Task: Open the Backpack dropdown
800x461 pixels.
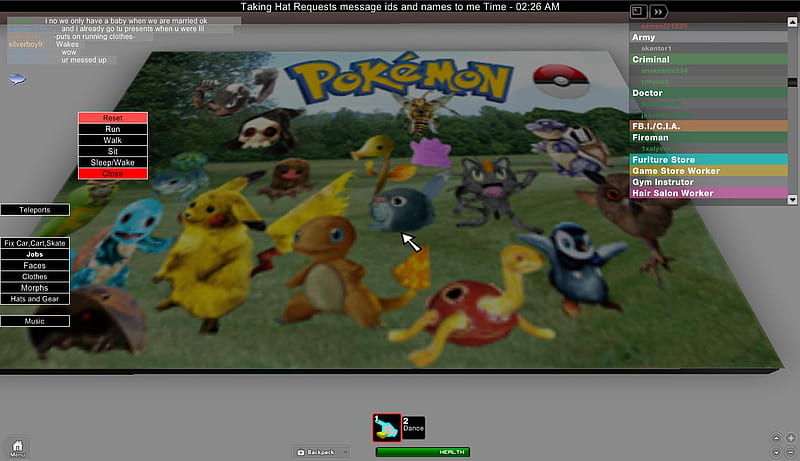Action: click(x=321, y=452)
